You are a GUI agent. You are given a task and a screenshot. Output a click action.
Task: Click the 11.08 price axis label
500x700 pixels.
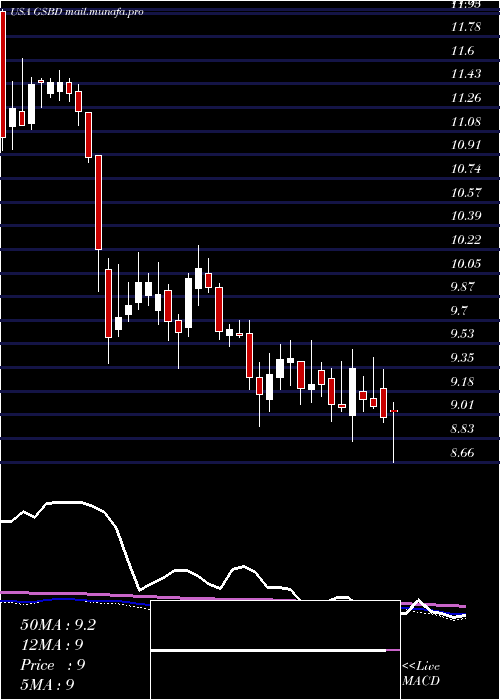(x=466, y=121)
